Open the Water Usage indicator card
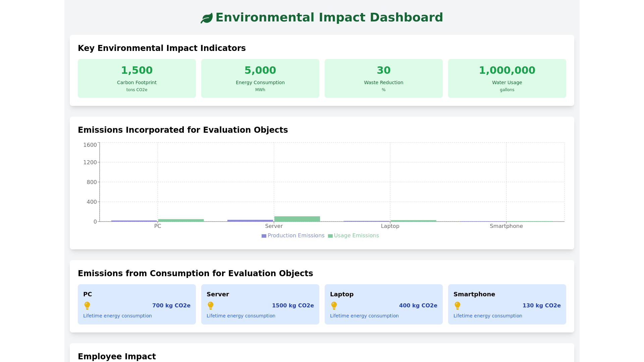Image resolution: width=644 pixels, height=362 pixels. [x=507, y=78]
